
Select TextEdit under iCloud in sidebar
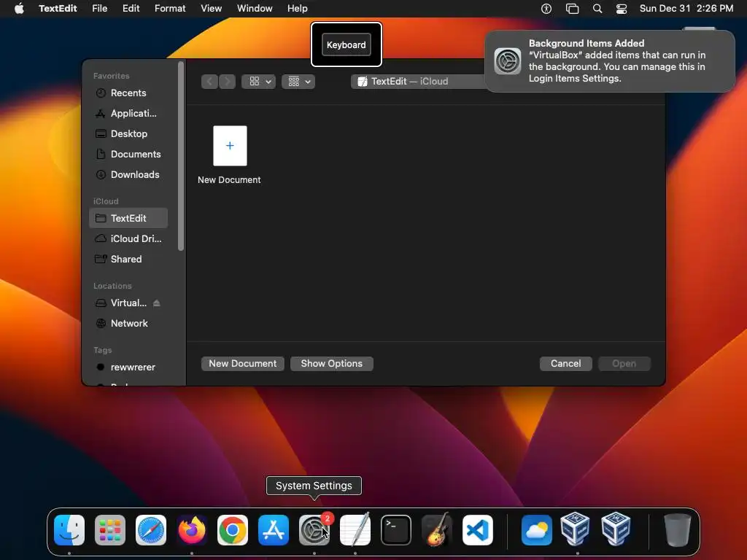pyautogui.click(x=128, y=218)
